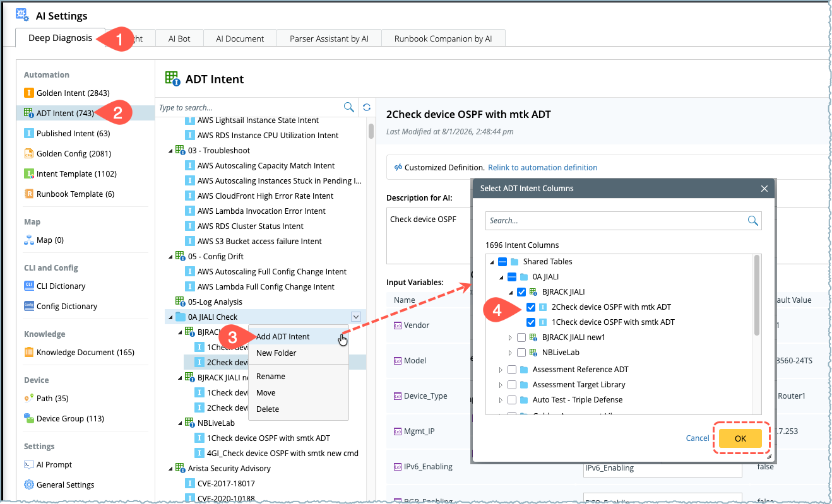
Task: Click the Runbook Template icon
Action: [x=28, y=194]
